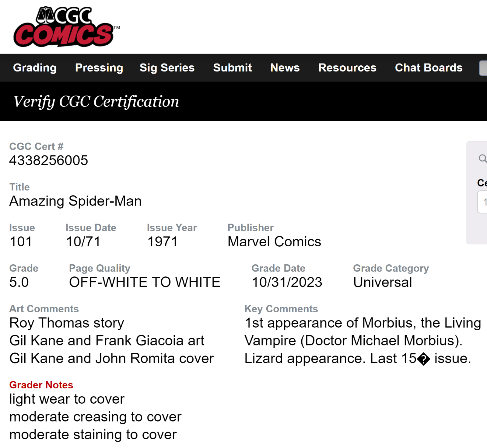Click the Verify CGC Certification heading

[96, 102]
